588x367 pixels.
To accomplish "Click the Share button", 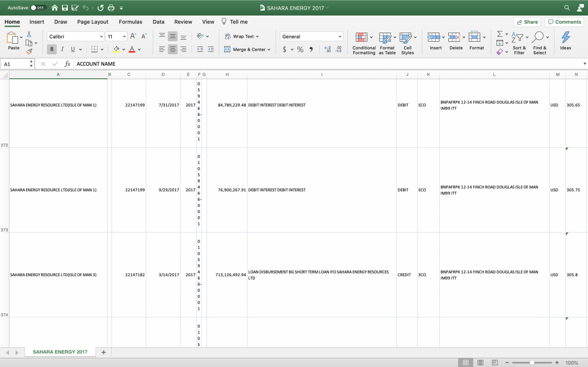I will point(527,22).
